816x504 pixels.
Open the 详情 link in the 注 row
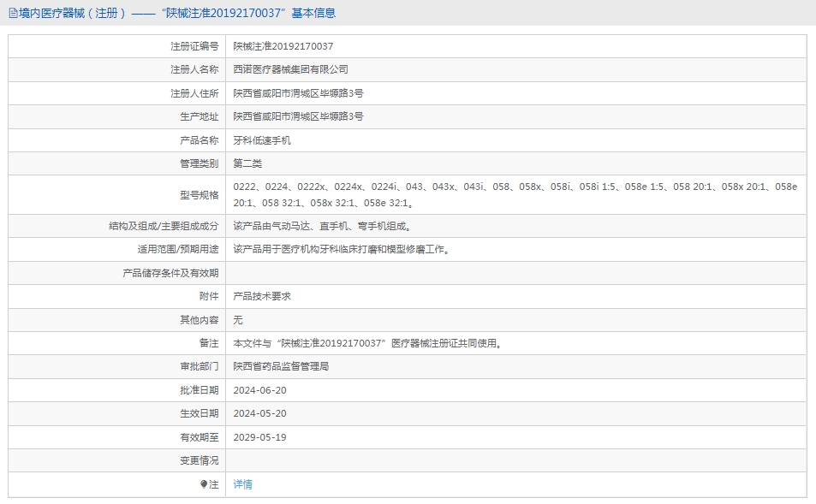tap(241, 483)
